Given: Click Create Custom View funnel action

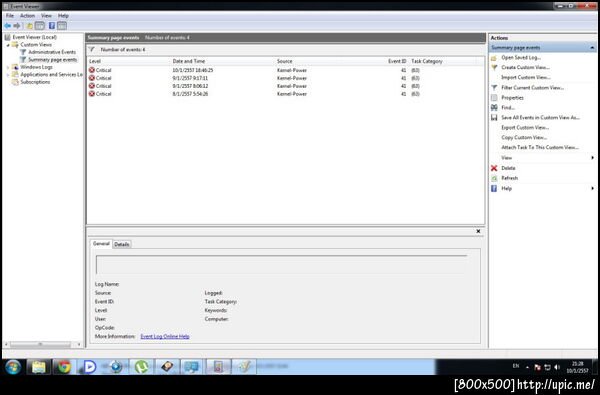Looking at the screenshot, I should pos(525,67).
